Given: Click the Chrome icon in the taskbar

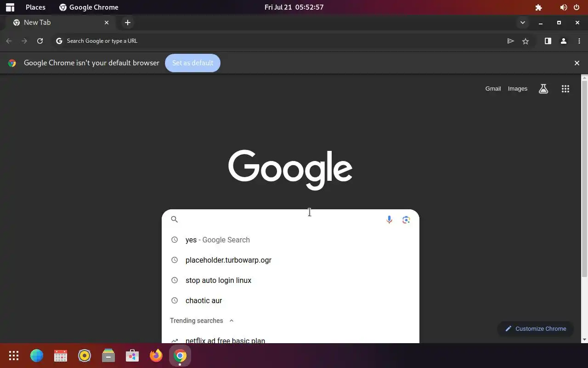Looking at the screenshot, I should pyautogui.click(x=180, y=356).
